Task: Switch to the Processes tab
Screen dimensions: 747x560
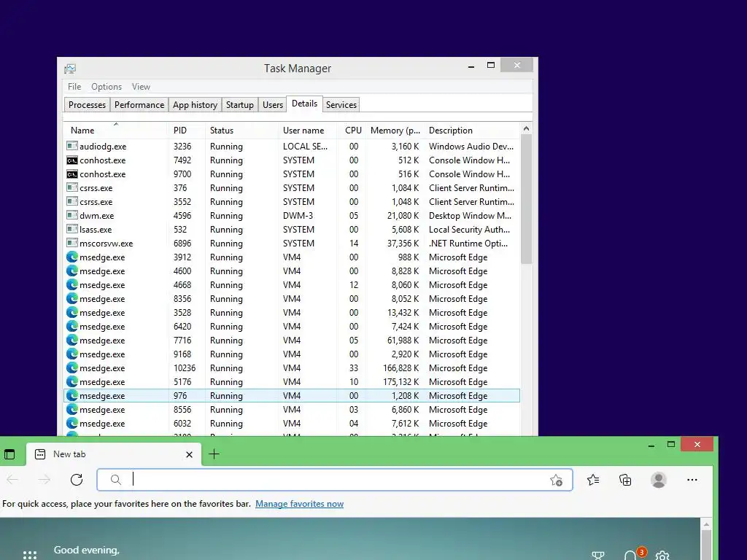Action: pos(88,105)
